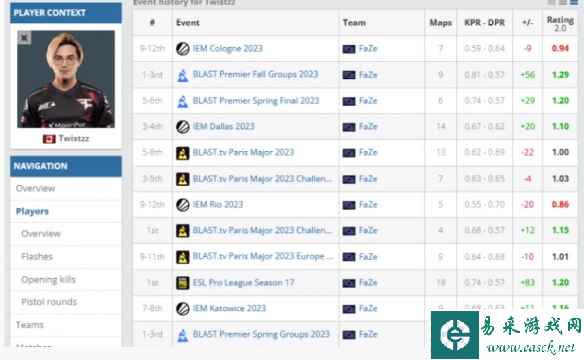Click the ESL Pro League Season 17 icon
584x360 pixels.
coord(182,283)
